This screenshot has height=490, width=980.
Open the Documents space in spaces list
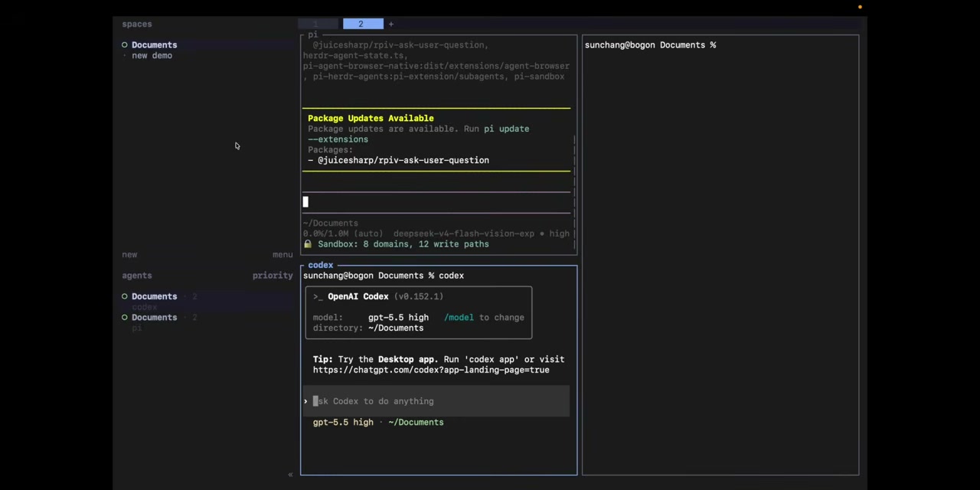pyautogui.click(x=154, y=45)
